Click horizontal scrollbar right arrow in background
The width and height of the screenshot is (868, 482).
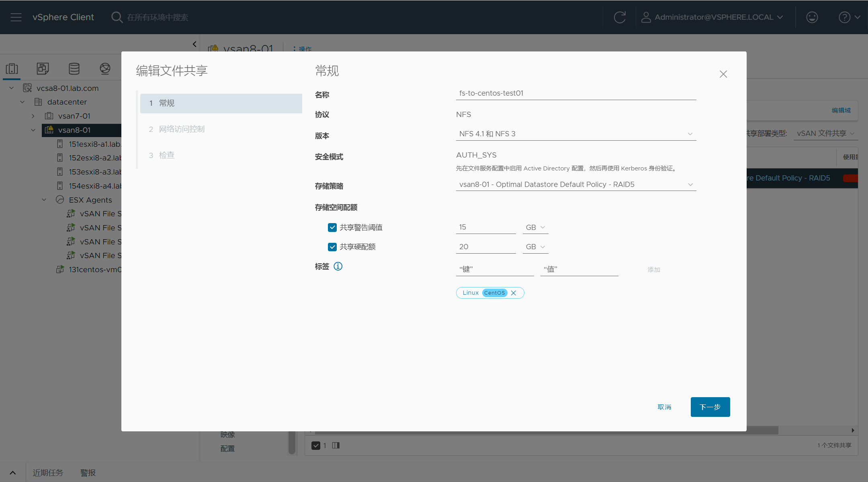tap(853, 430)
